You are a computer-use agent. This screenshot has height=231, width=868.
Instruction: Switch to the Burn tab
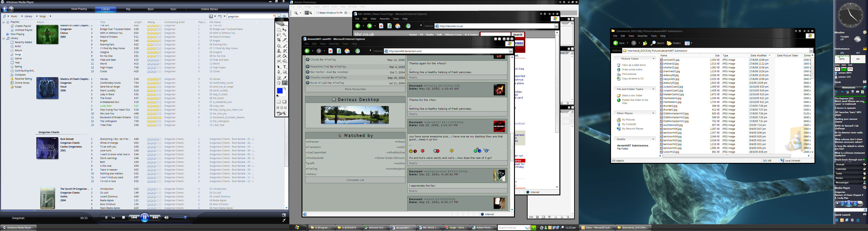151,9
